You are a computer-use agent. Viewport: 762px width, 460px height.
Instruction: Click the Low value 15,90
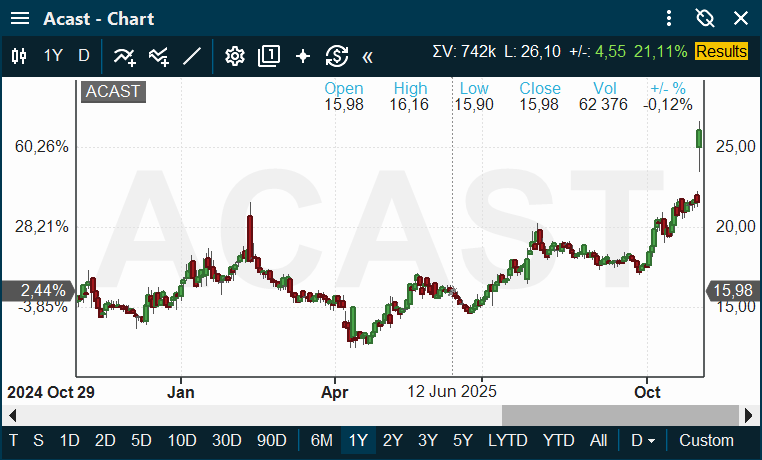coord(474,104)
